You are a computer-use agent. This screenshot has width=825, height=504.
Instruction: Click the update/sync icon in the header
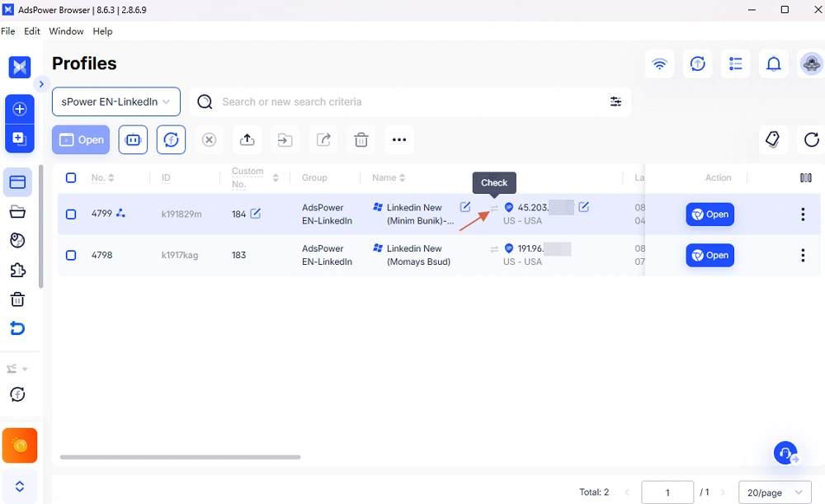[x=698, y=64]
